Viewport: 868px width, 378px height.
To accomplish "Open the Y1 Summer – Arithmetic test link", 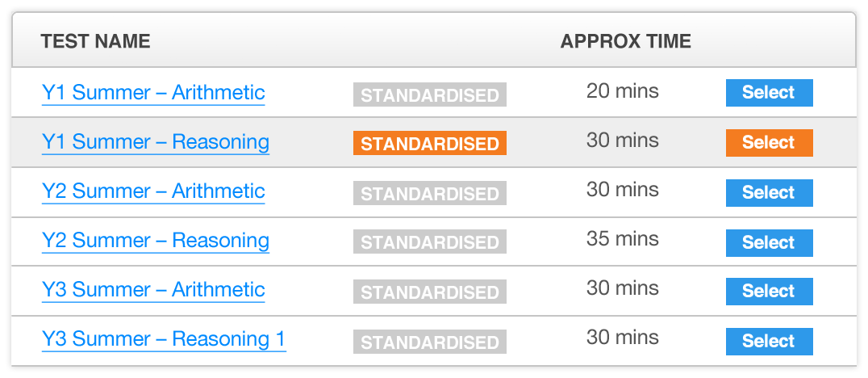I will click(x=153, y=93).
